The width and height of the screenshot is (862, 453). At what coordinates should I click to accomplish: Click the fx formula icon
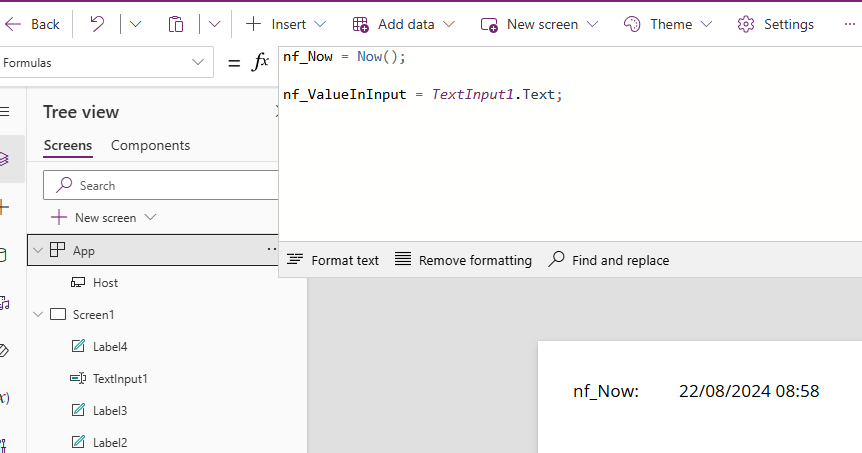pos(259,62)
